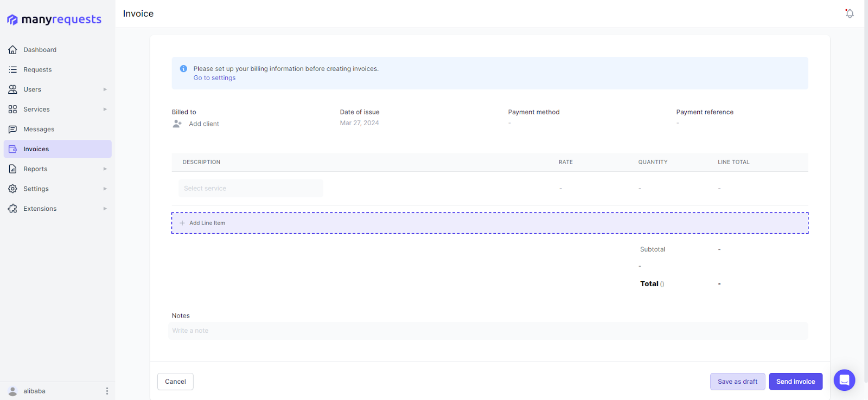This screenshot has width=868, height=400.
Task: Expand the Reports submenu arrow
Action: point(105,169)
